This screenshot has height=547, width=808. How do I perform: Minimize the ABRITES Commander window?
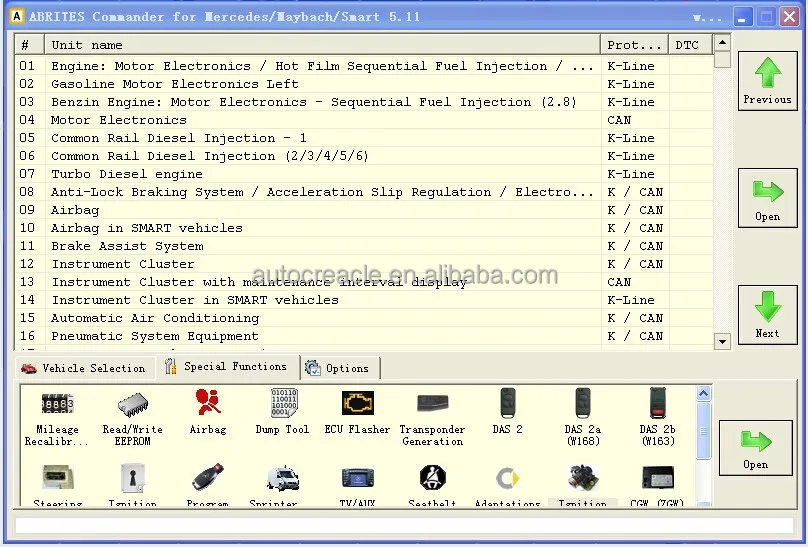743,17
